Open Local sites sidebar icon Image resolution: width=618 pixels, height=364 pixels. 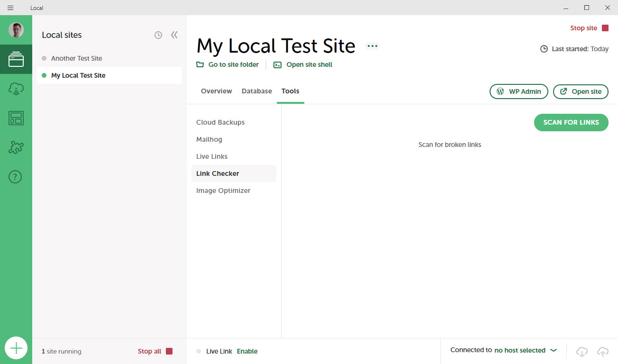click(x=16, y=59)
